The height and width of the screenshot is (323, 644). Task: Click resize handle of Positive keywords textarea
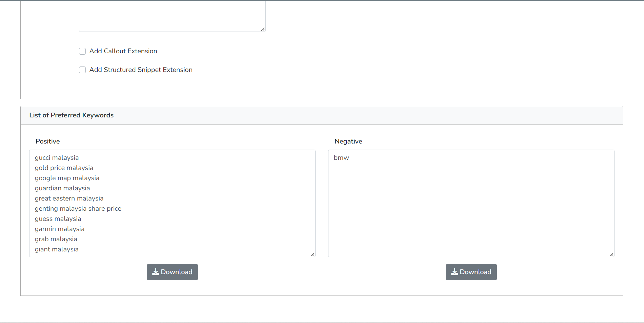313,254
